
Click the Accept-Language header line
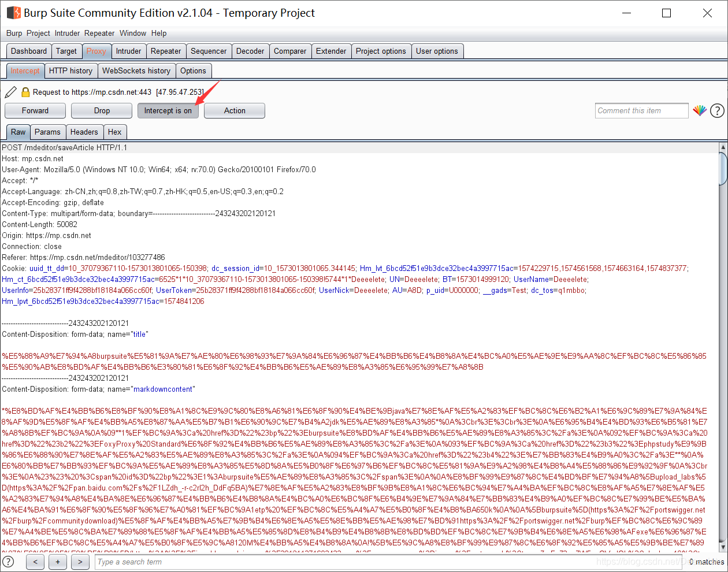pos(143,191)
